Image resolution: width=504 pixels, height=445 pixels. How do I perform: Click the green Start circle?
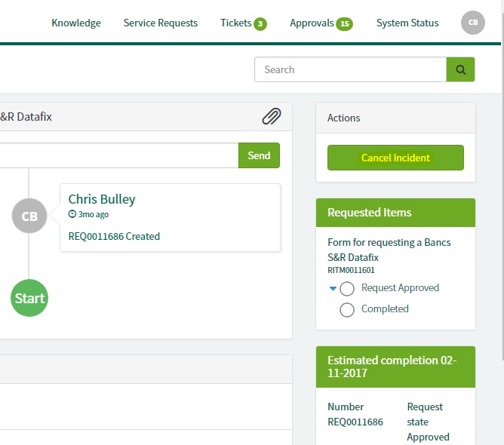pos(29,298)
